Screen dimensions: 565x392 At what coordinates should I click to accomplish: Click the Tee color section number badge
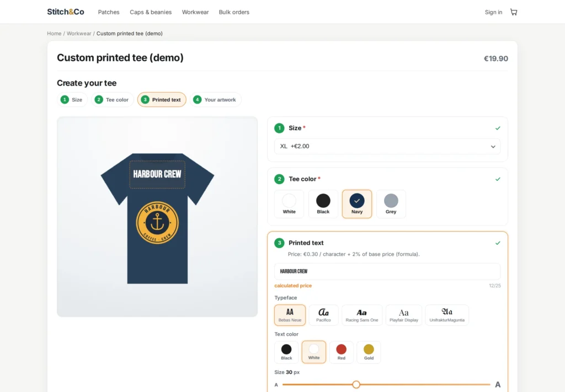click(279, 179)
